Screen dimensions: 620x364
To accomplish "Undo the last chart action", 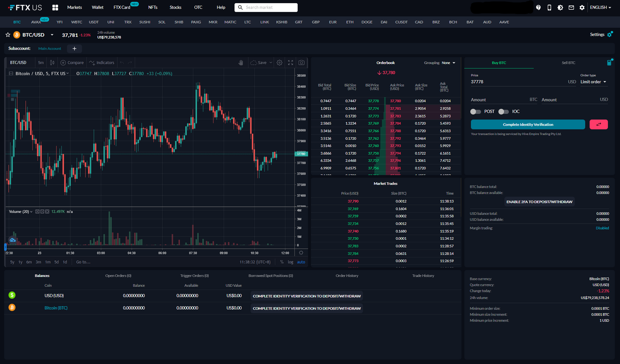I will 122,62.
